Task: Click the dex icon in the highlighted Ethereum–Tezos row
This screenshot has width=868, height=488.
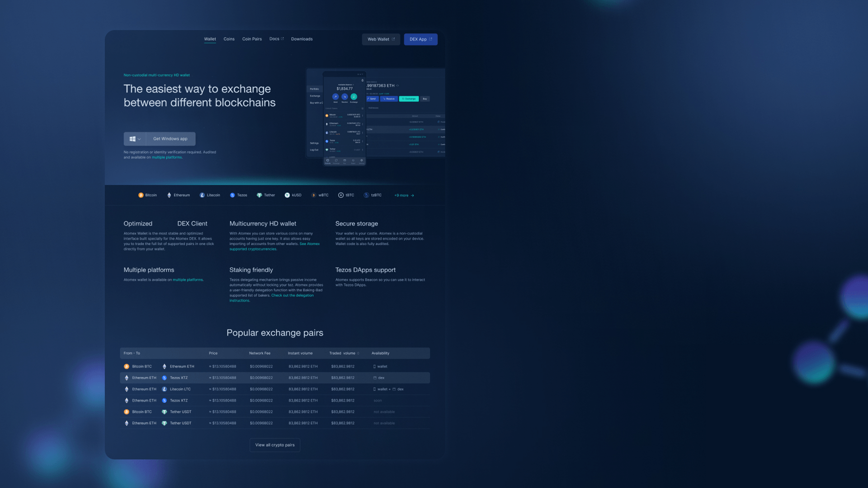Action: [375, 378]
